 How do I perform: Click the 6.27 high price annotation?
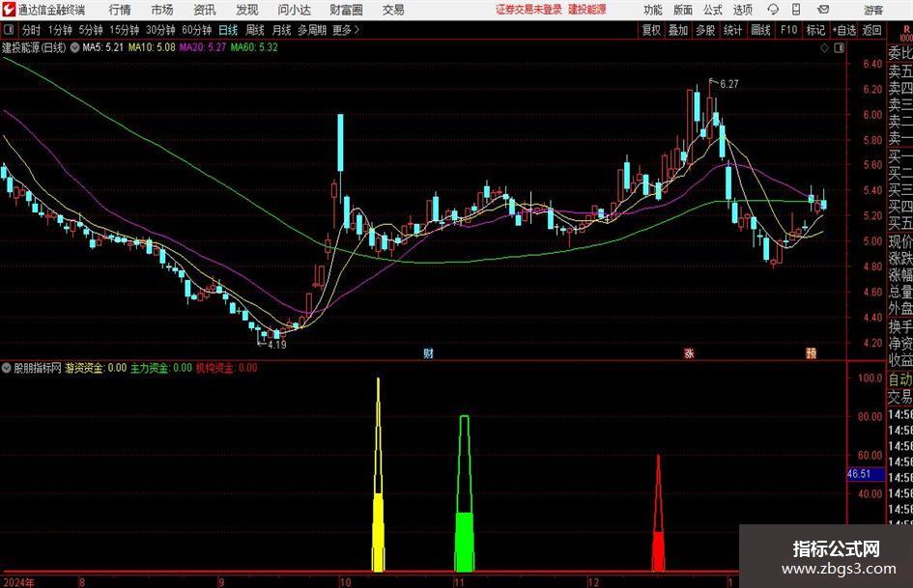[729, 84]
